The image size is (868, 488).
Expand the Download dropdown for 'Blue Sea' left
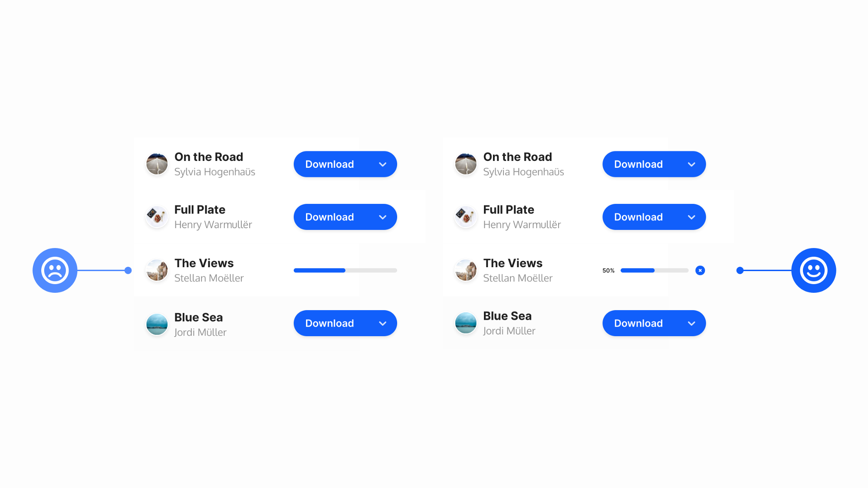pyautogui.click(x=382, y=323)
